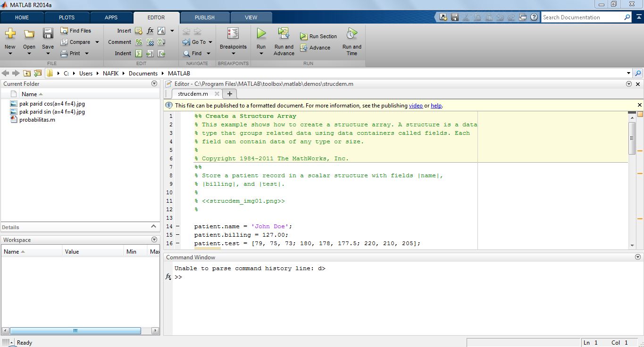Click the Save floppy disk icon
Screen dimensions: 644x347
[48, 33]
